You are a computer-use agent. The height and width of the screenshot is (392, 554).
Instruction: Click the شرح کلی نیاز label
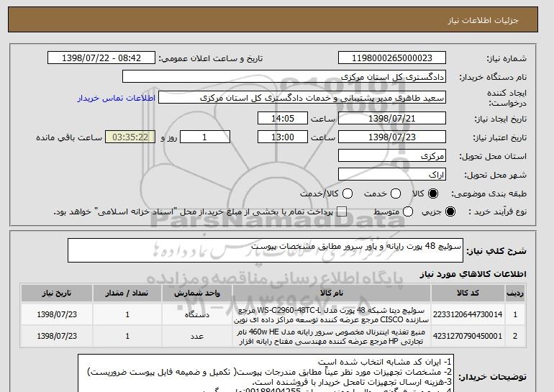point(496,251)
